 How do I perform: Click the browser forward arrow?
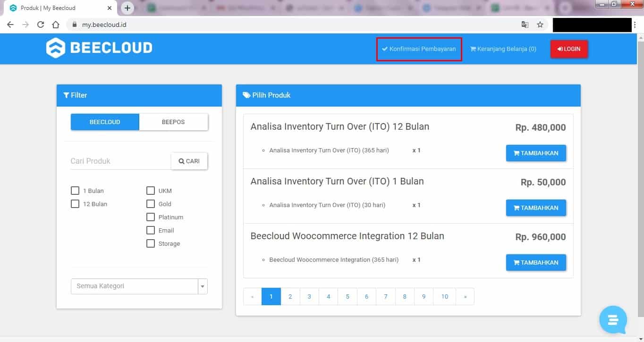pos(25,25)
